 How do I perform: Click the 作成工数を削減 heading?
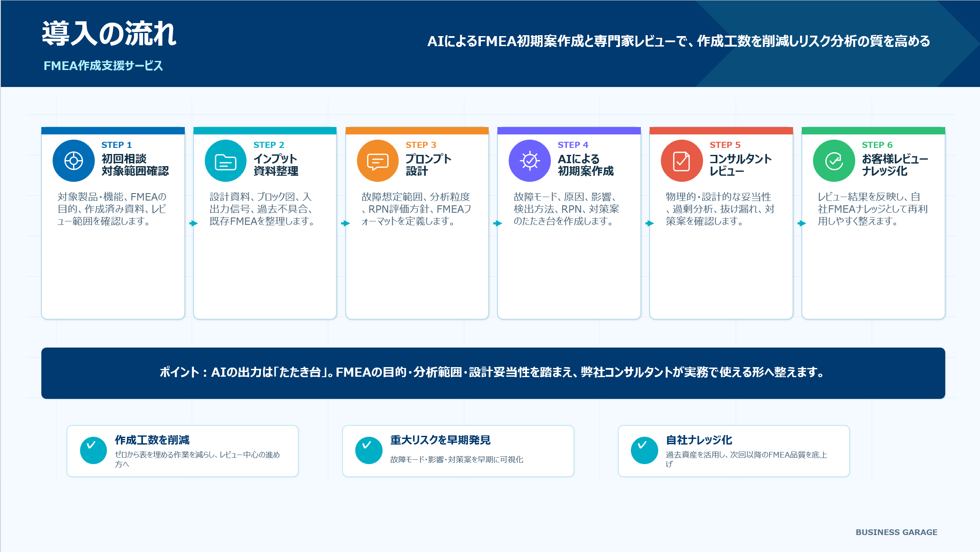click(152, 440)
